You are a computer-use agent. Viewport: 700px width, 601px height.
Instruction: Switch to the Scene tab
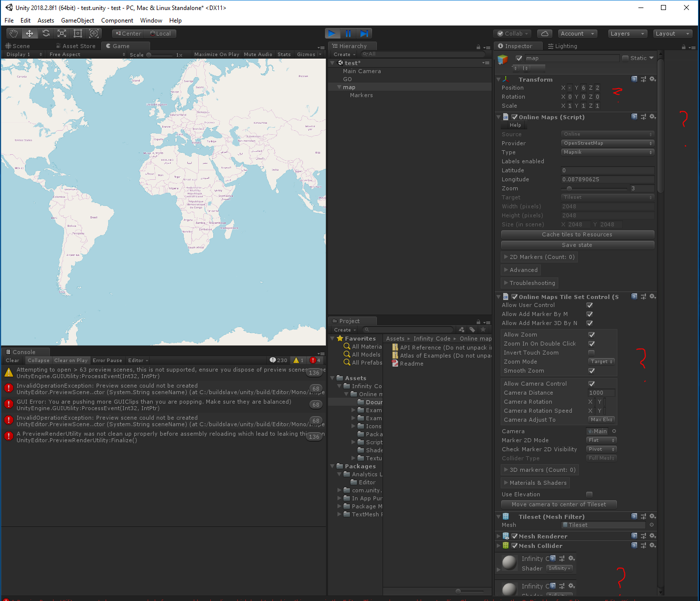point(18,46)
